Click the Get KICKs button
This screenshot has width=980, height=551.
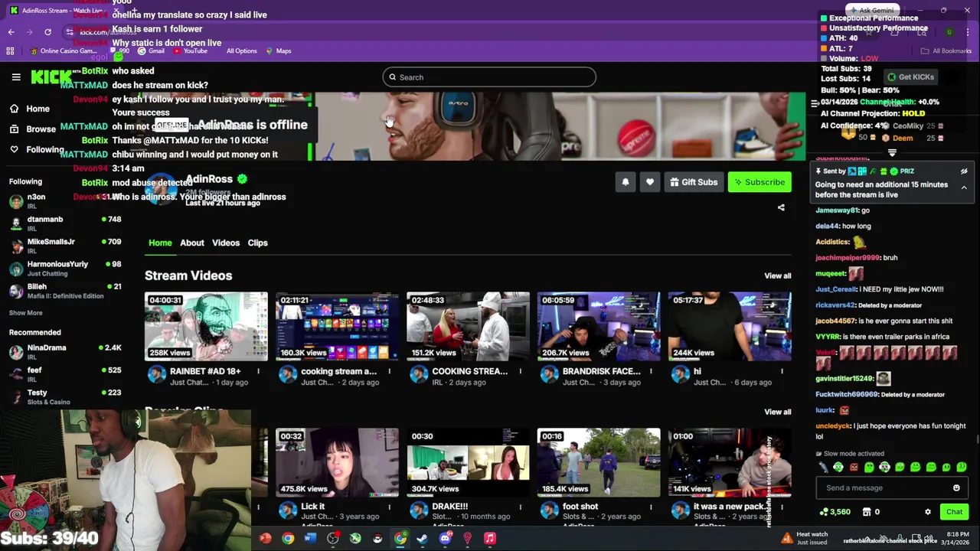click(x=910, y=77)
